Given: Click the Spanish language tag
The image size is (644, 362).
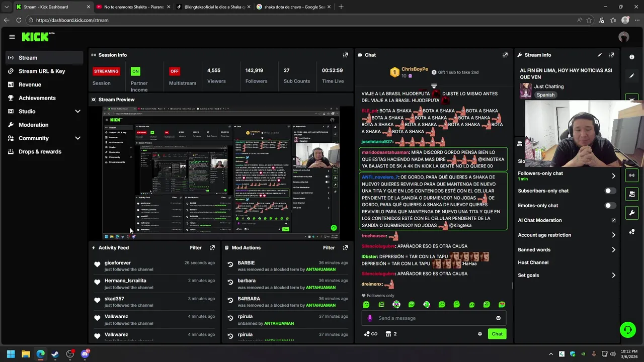Looking at the screenshot, I should click(545, 95).
